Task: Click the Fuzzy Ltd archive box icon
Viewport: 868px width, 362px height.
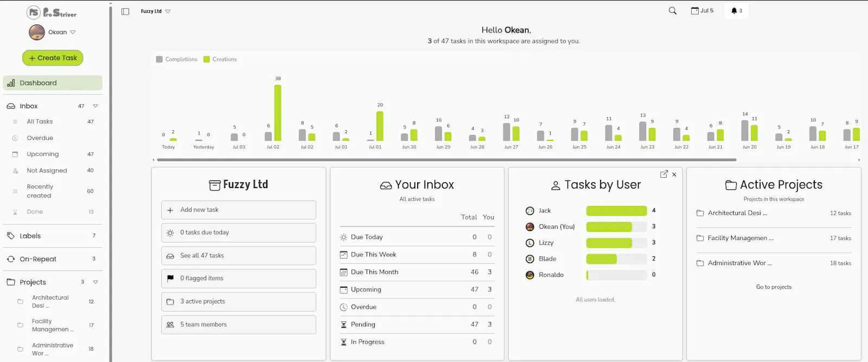Action: pyautogui.click(x=215, y=185)
